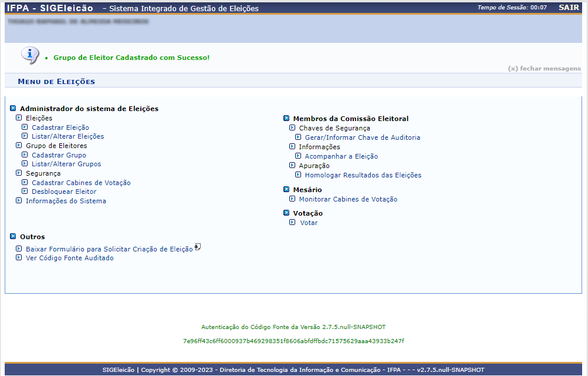Click the Tempo de Sessão timer text
588x376 pixels.
pyautogui.click(x=512, y=8)
